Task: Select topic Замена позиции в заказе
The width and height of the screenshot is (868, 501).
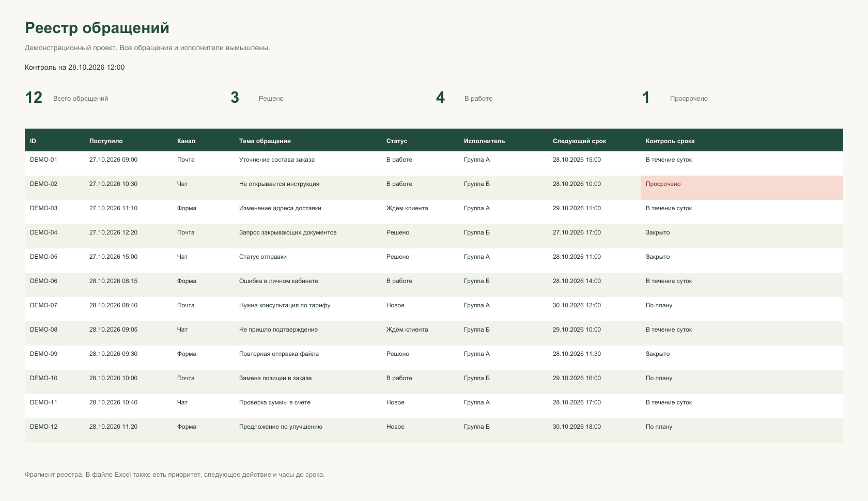Action: pyautogui.click(x=275, y=378)
